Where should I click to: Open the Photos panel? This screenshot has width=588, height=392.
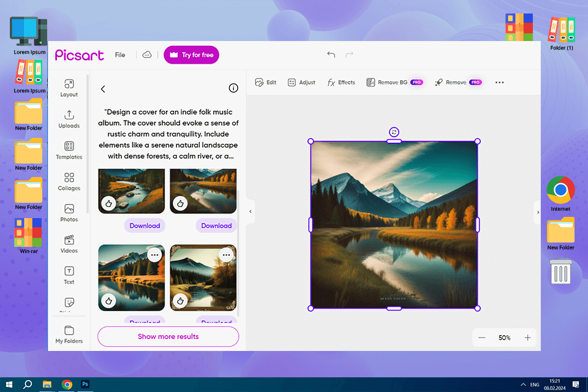coord(69,213)
